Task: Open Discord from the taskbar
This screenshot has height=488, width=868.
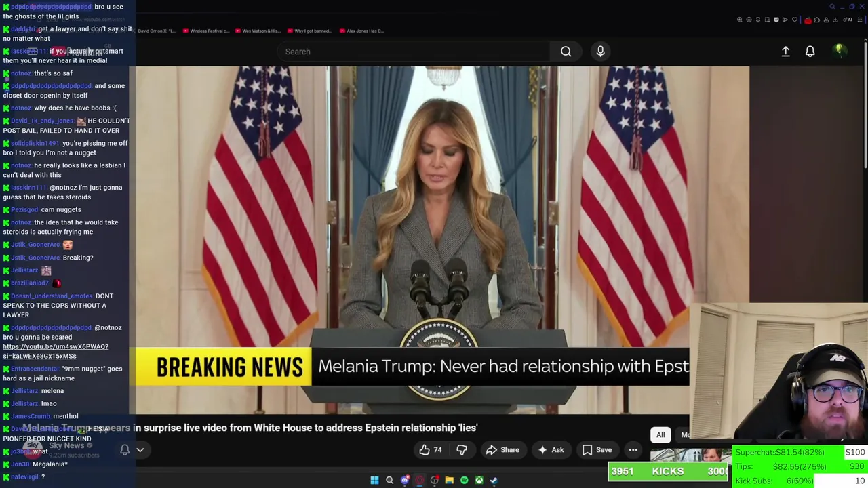Action: click(x=405, y=481)
